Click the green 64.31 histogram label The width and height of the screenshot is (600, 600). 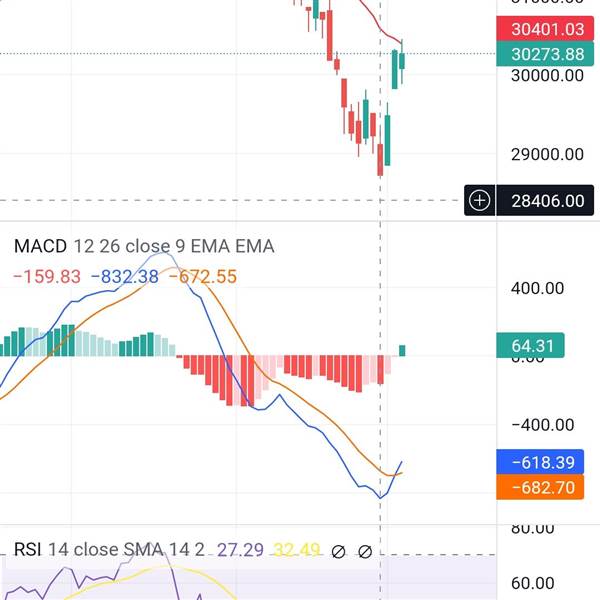pos(530,346)
